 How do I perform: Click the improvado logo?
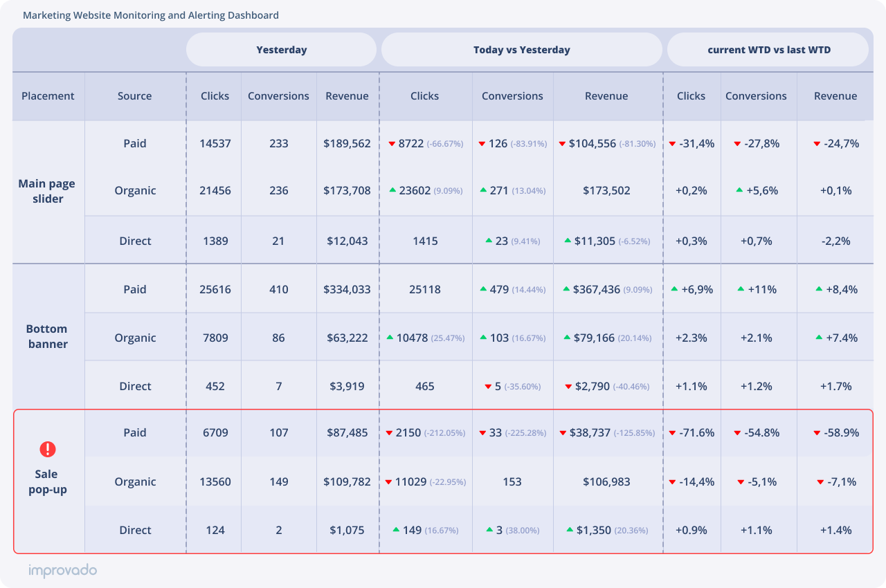[x=62, y=571]
